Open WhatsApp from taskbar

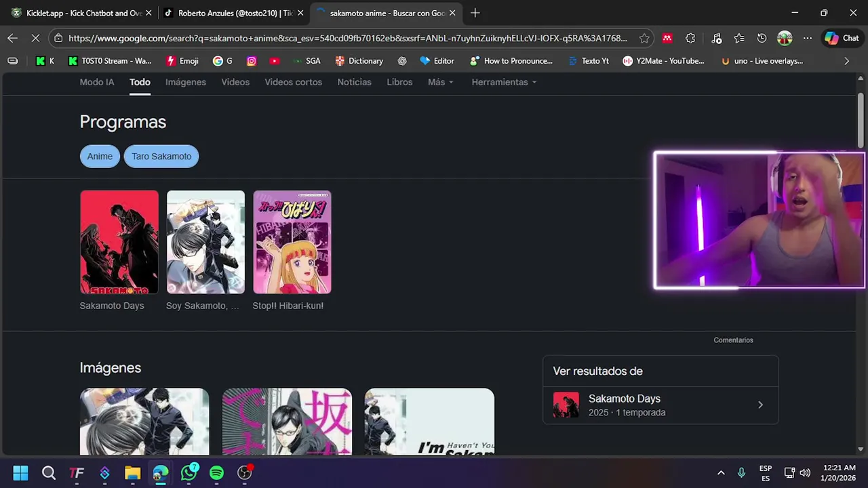[189, 472]
